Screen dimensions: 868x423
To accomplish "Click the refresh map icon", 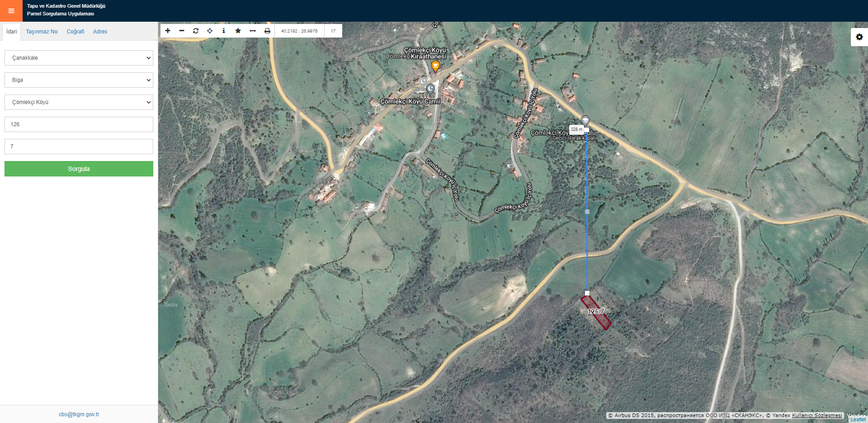I will point(196,31).
